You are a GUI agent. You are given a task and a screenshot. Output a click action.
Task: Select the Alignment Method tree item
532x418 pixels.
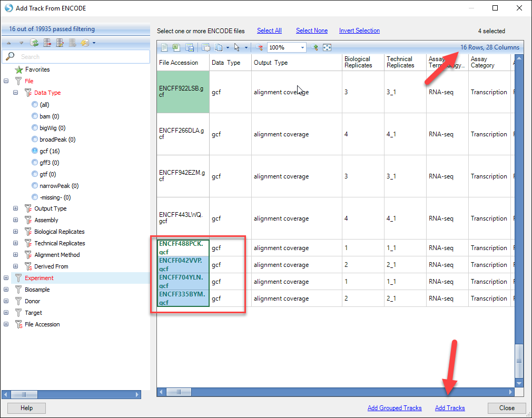tap(57, 255)
